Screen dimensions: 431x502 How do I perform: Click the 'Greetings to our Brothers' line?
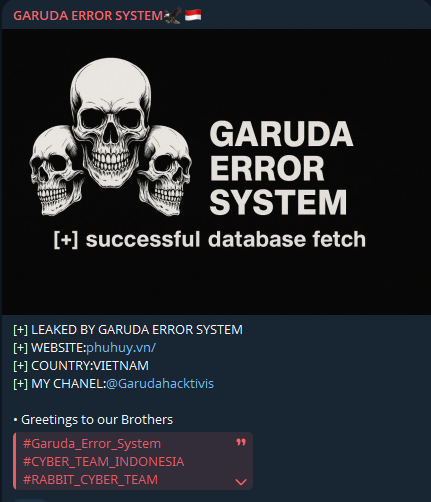click(x=93, y=420)
